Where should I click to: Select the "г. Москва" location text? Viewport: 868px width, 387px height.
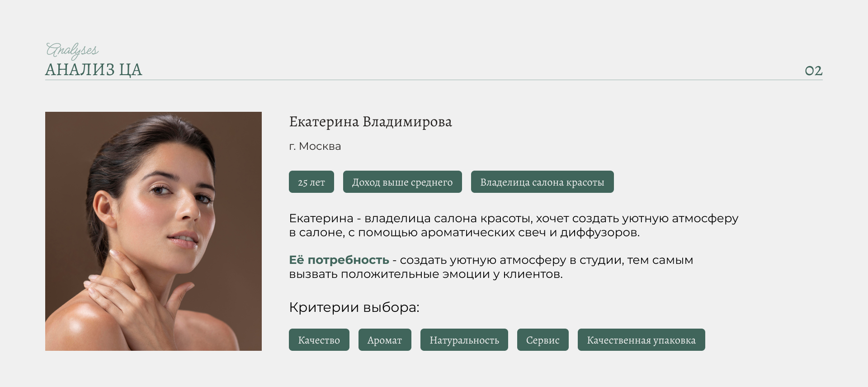click(x=315, y=146)
